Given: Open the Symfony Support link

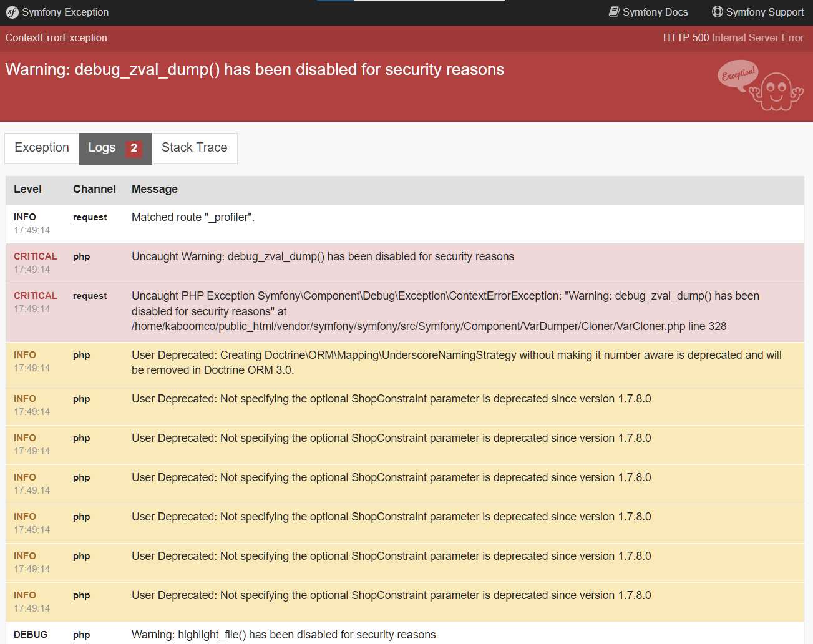Looking at the screenshot, I should 764,12.
